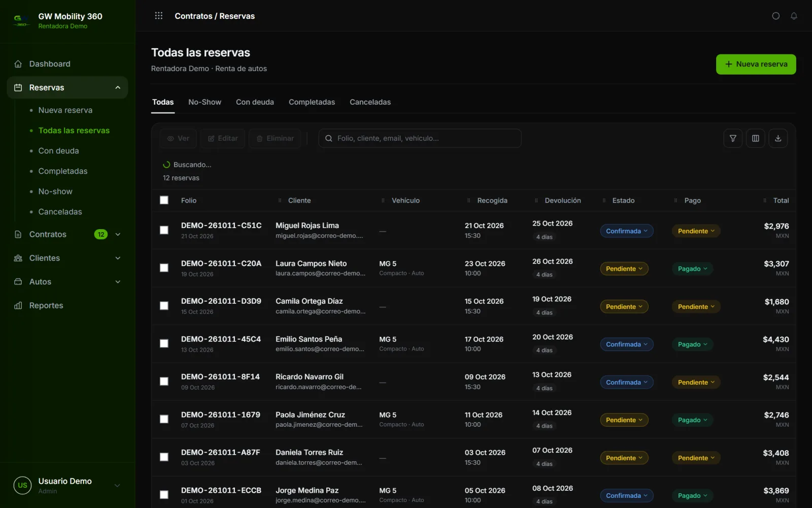812x508 pixels.
Task: Click the Dashboard home icon
Action: [18, 64]
